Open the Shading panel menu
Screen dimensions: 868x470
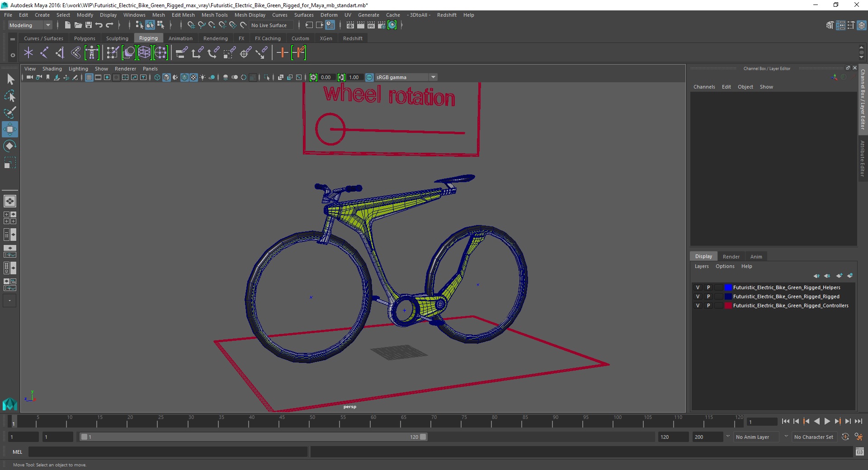click(52, 69)
